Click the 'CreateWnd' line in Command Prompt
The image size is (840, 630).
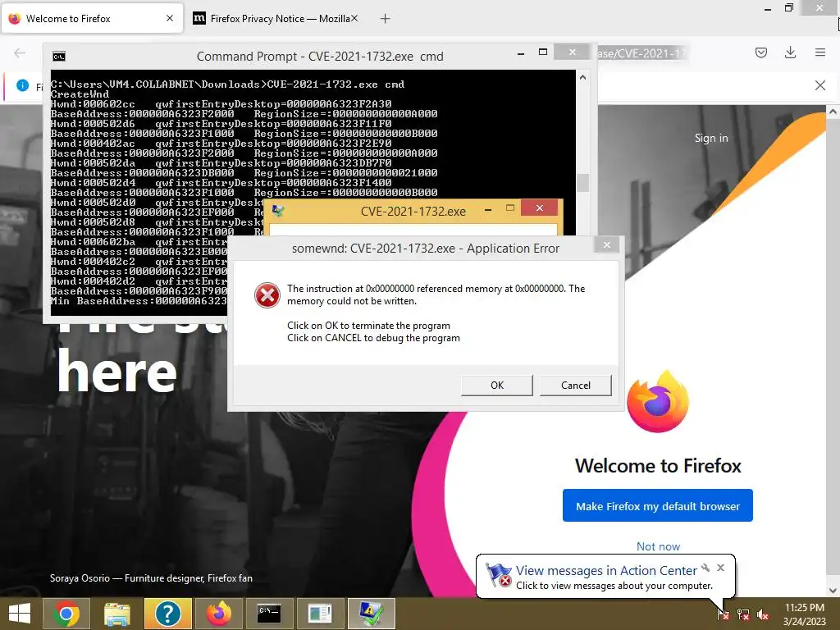(x=80, y=94)
